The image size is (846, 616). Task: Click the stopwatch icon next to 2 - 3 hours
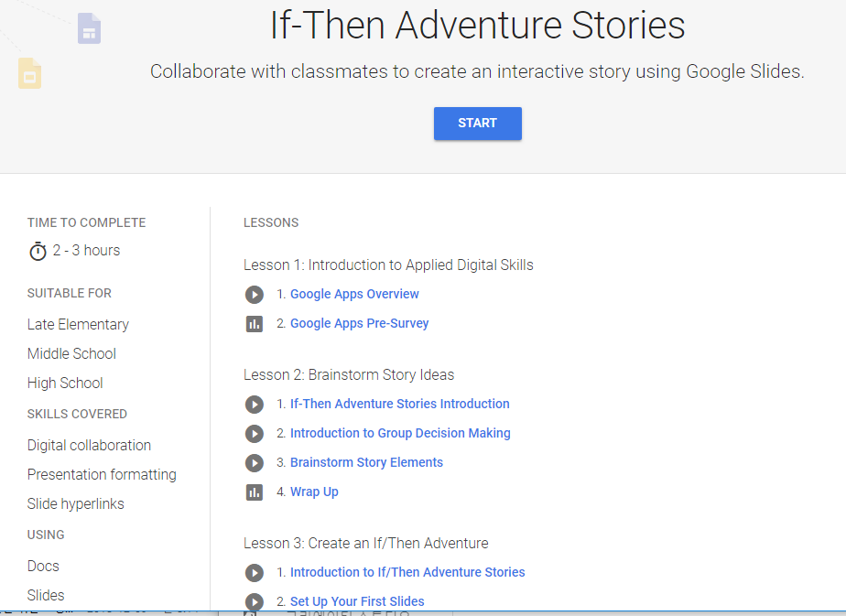[x=38, y=252]
